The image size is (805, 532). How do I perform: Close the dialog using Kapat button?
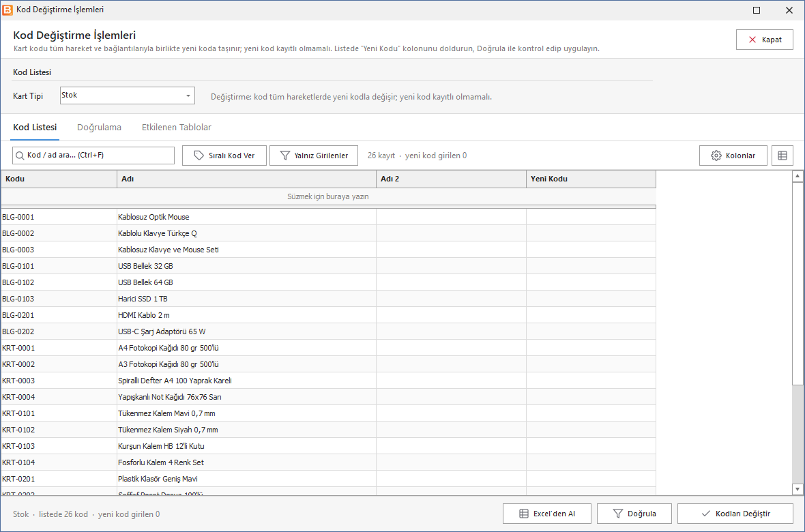coord(765,40)
